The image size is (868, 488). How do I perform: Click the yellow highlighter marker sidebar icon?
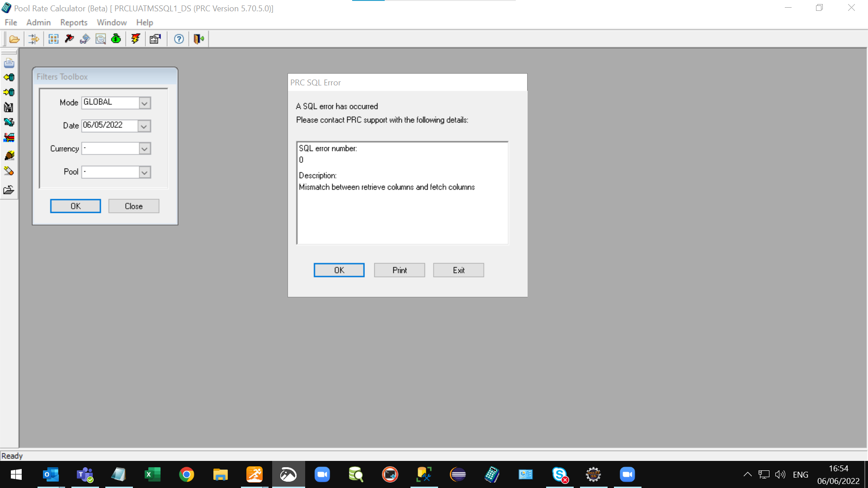(x=9, y=155)
